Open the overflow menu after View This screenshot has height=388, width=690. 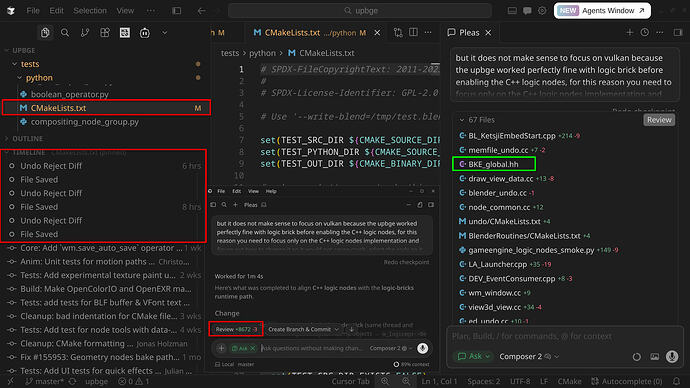(150, 11)
